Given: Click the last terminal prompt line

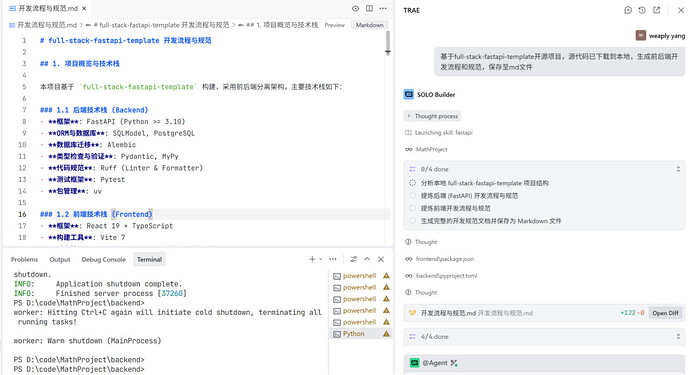Looking at the screenshot, I should click(79, 369).
